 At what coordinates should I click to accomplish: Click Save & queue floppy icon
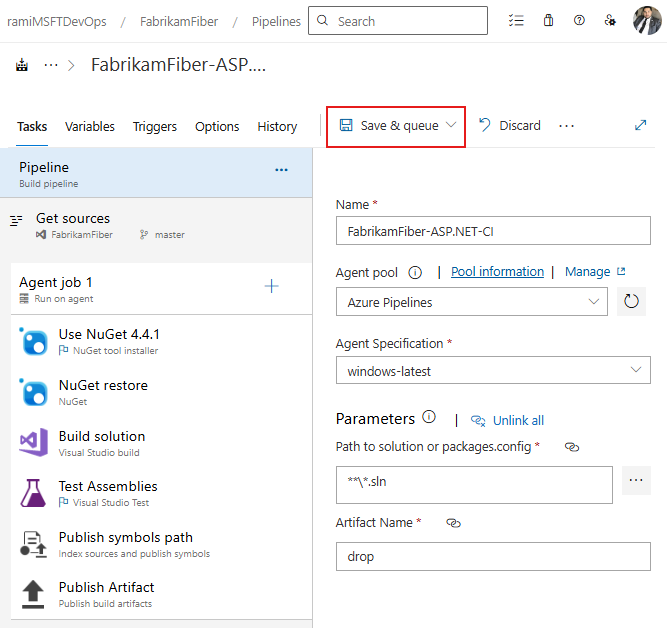(x=346, y=125)
